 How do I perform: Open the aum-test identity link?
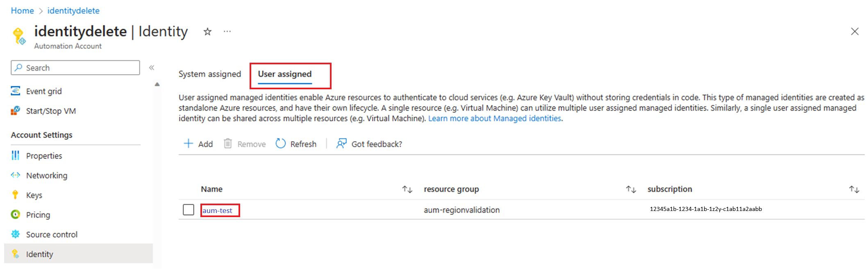pyautogui.click(x=217, y=211)
